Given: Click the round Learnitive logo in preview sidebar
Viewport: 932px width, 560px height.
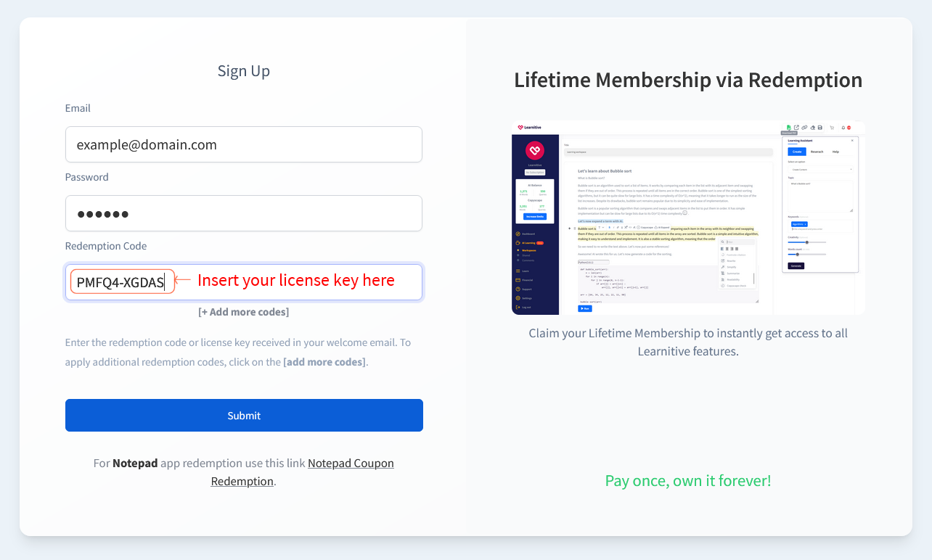Looking at the screenshot, I should click(535, 150).
